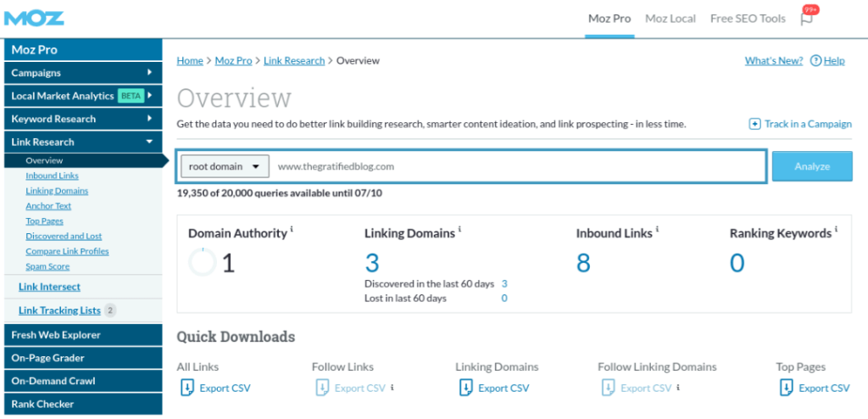This screenshot has height=419, width=868.
Task: Click the Link Research breadcrumb link
Action: 294,61
